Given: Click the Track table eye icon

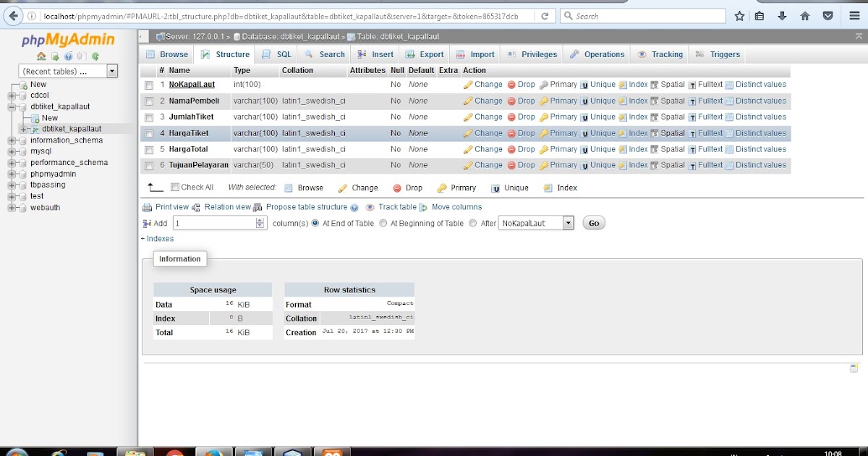Looking at the screenshot, I should pyautogui.click(x=370, y=208).
